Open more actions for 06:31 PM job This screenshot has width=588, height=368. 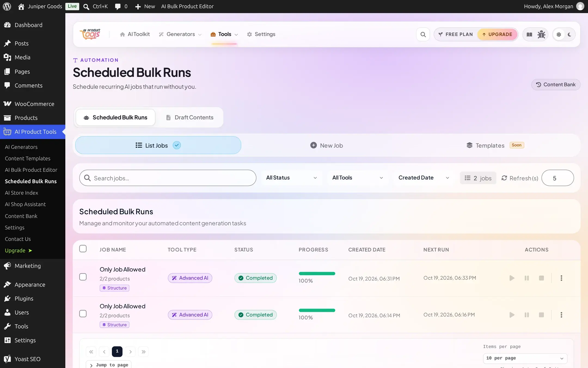click(x=561, y=278)
